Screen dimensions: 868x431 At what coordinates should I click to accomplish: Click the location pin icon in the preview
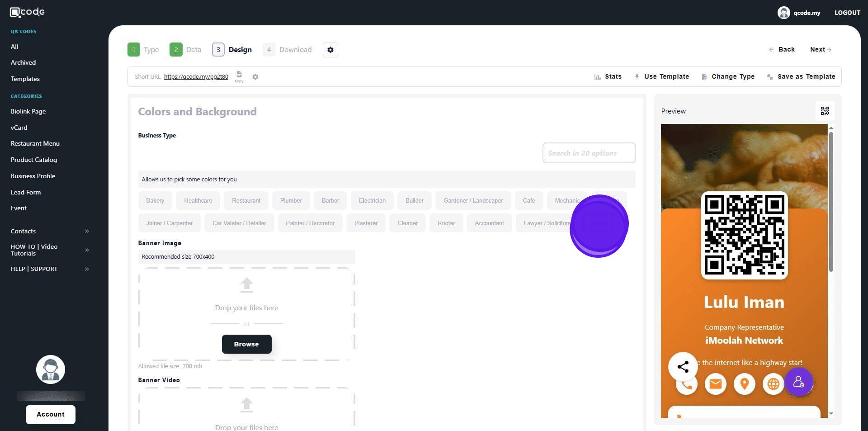tap(744, 384)
